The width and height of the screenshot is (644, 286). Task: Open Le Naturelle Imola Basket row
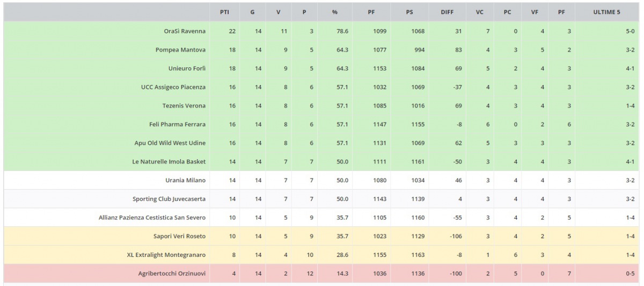coord(169,162)
